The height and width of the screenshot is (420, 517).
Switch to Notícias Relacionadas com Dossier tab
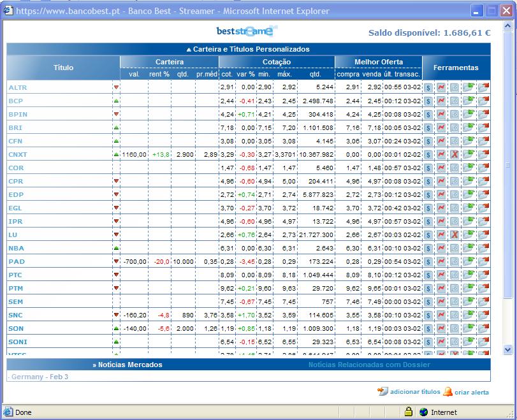click(369, 365)
